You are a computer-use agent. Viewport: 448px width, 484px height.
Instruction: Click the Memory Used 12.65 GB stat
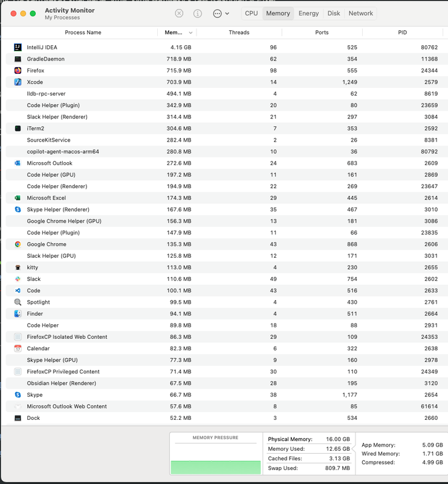pos(309,449)
